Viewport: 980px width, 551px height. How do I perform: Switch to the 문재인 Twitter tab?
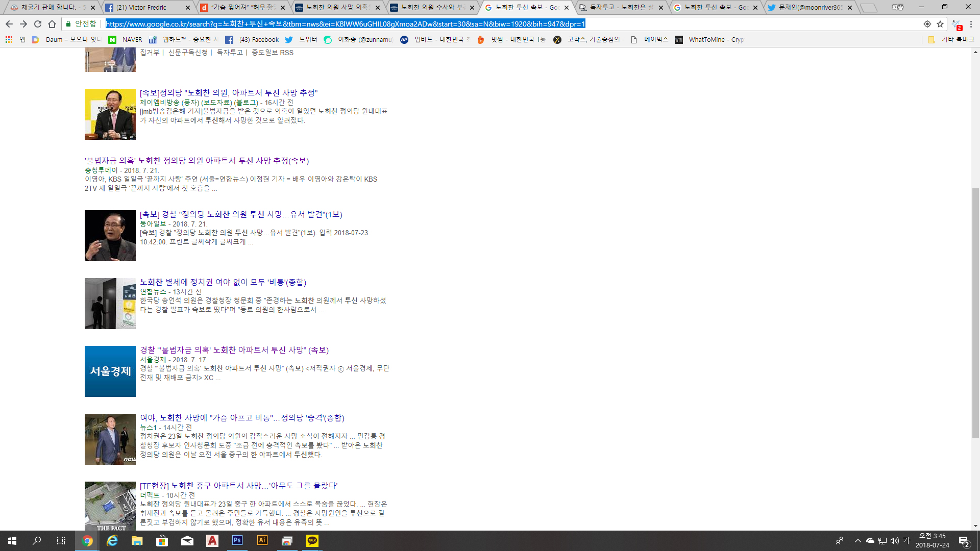pos(809,7)
